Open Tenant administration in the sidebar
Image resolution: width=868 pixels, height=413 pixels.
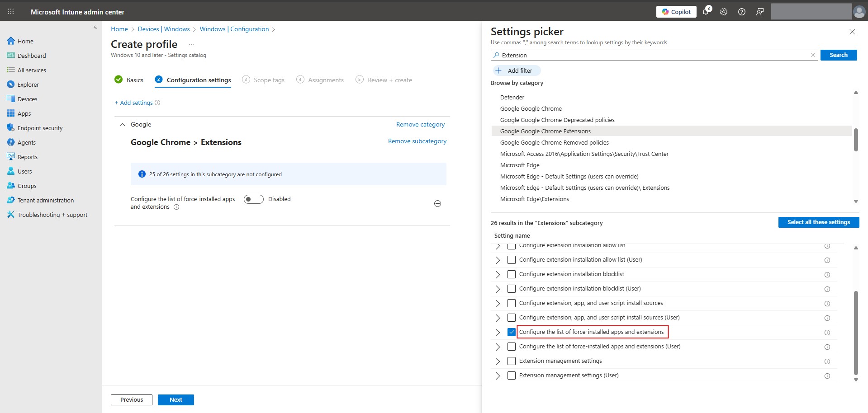46,200
